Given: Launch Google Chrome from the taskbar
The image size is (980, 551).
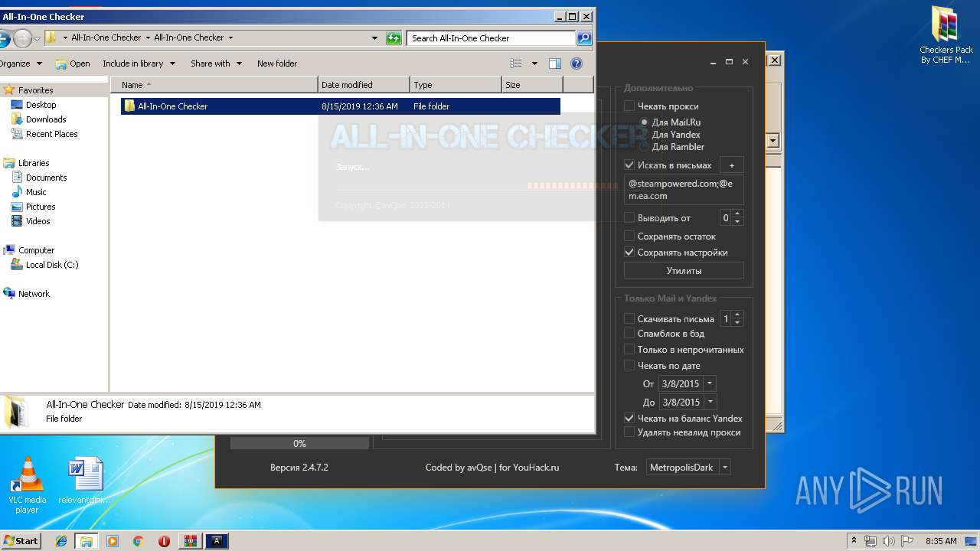Looking at the screenshot, I should pyautogui.click(x=139, y=541).
